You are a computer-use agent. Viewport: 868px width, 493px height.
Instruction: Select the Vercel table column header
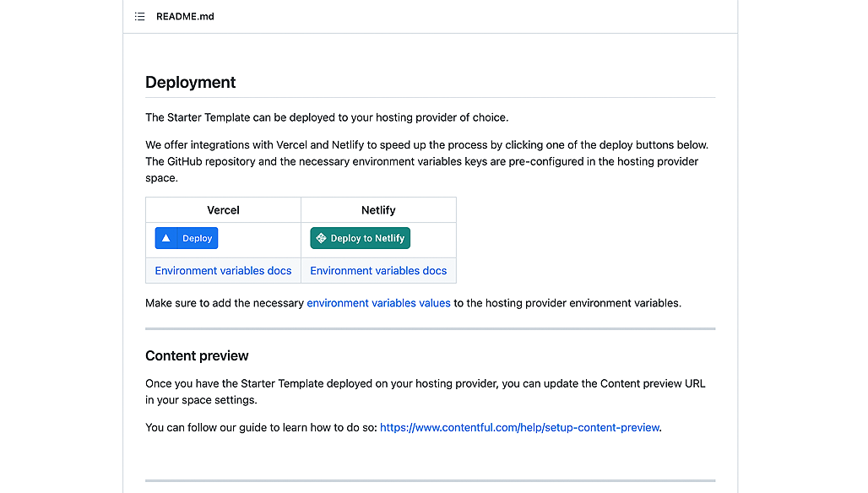pyautogui.click(x=223, y=210)
